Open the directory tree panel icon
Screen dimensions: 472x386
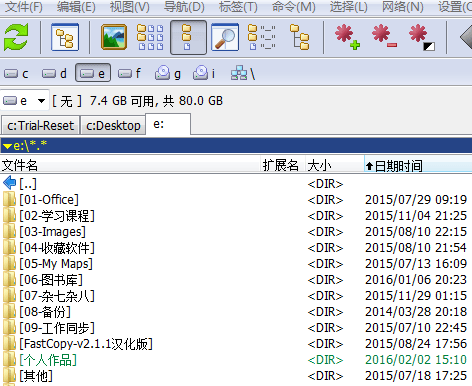point(65,37)
